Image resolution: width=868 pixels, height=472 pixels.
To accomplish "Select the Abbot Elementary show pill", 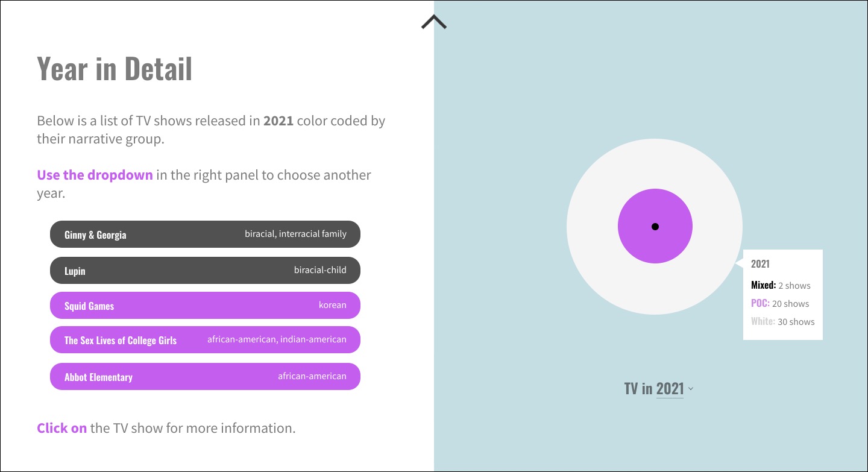I will [205, 376].
